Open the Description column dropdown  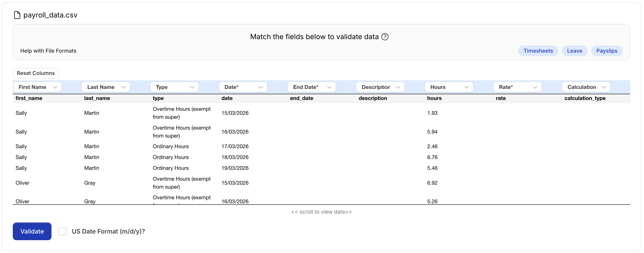tap(380, 87)
